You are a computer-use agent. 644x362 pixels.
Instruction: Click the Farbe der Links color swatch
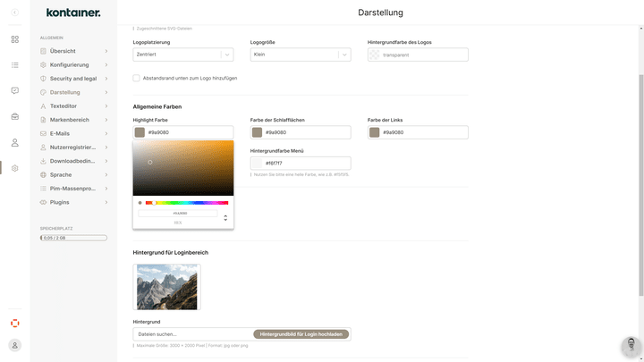(x=374, y=132)
